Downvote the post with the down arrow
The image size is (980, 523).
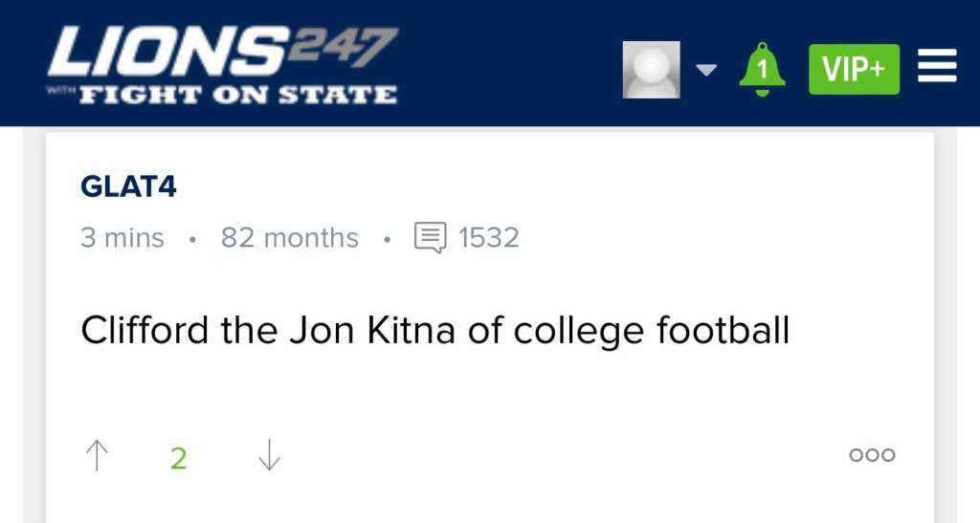click(269, 456)
